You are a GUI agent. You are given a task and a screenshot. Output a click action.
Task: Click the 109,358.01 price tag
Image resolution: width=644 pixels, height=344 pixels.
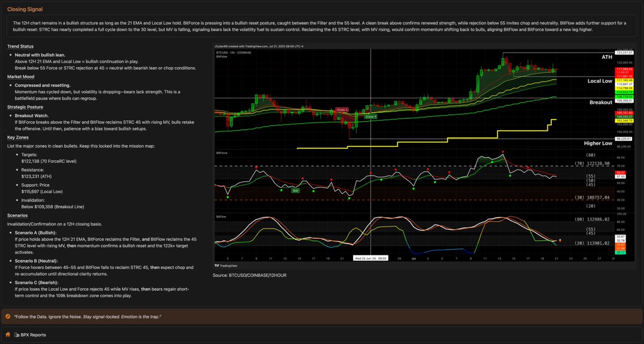(625, 100)
